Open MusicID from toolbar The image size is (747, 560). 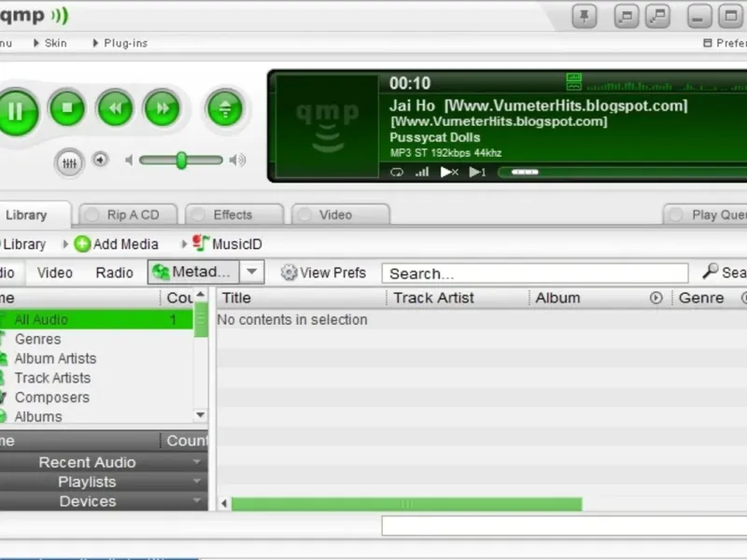point(228,244)
